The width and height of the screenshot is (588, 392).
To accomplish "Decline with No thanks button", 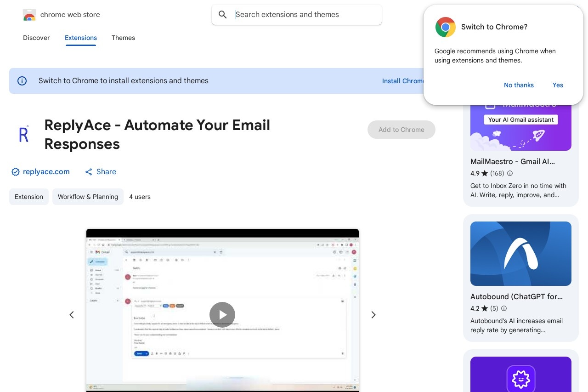I will click(519, 85).
